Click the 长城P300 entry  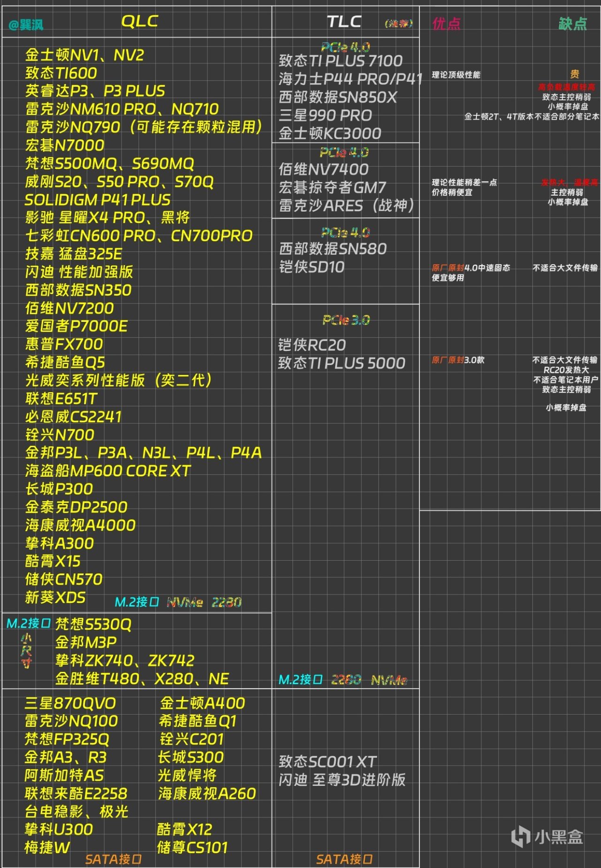(x=59, y=489)
